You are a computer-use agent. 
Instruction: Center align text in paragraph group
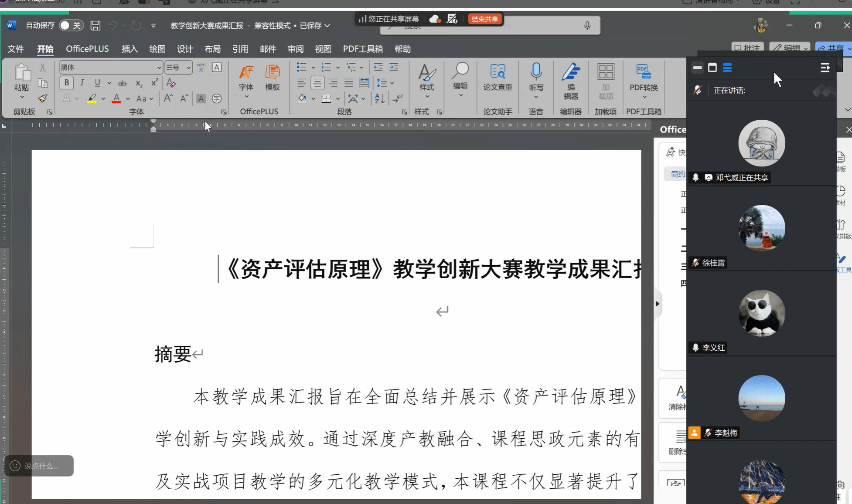pos(317,83)
